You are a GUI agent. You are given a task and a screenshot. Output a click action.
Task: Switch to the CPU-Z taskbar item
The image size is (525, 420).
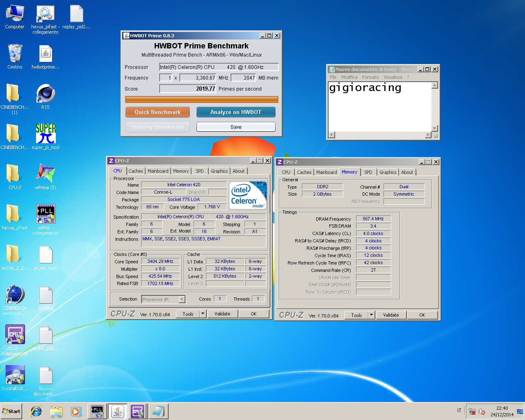click(x=137, y=411)
